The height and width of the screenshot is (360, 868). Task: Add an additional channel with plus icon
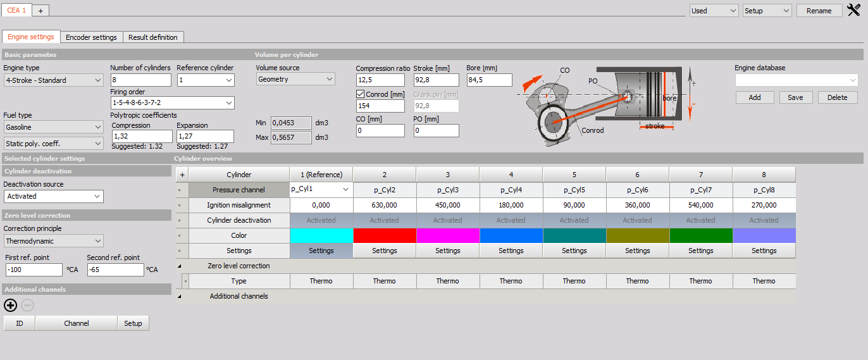(x=10, y=306)
